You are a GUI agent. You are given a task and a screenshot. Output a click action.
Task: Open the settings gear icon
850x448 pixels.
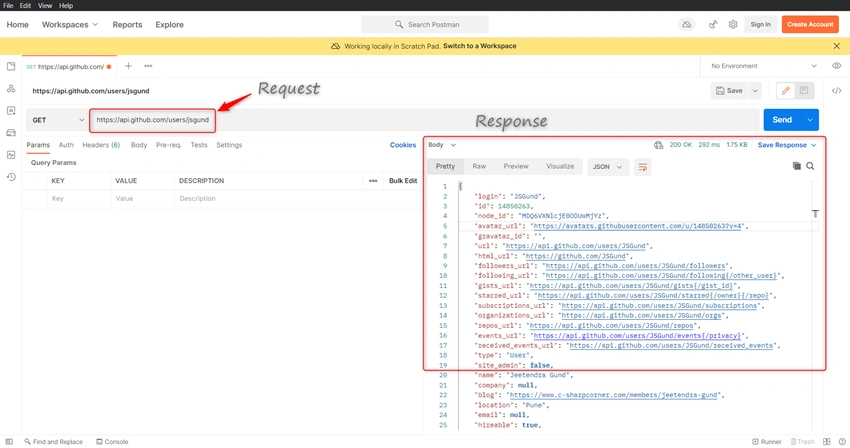click(733, 24)
